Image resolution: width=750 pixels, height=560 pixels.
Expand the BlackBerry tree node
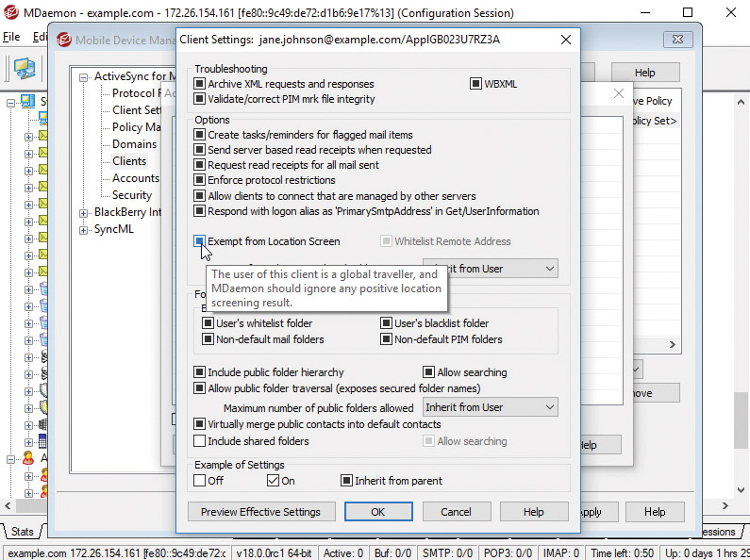(x=84, y=213)
